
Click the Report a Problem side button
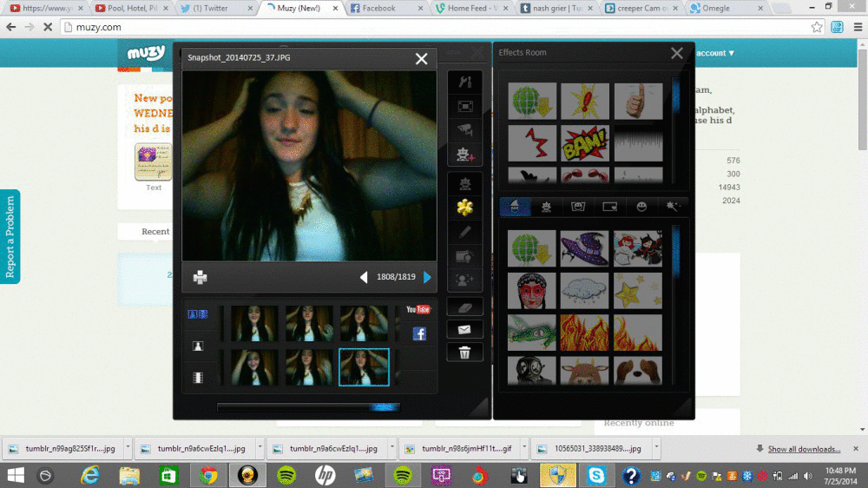[x=10, y=236]
